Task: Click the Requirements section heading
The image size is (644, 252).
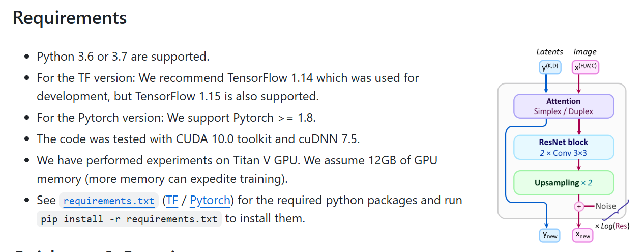Action: [x=70, y=18]
